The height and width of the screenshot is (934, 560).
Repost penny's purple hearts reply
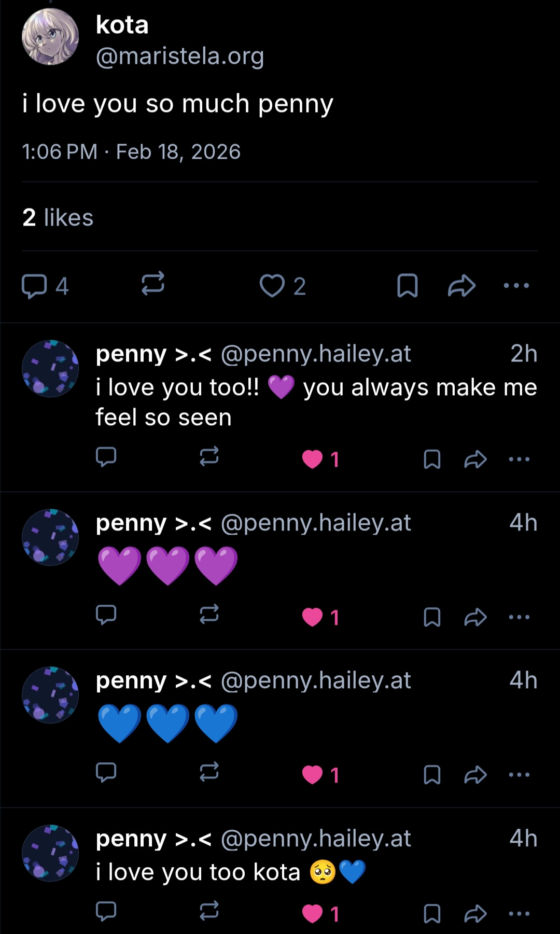click(209, 615)
